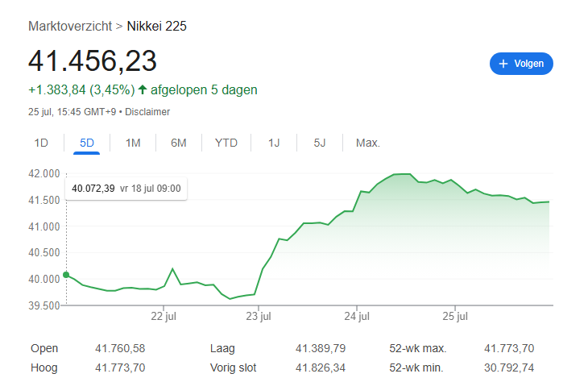
Task: Click the 23 jul date label
Action: tap(259, 317)
